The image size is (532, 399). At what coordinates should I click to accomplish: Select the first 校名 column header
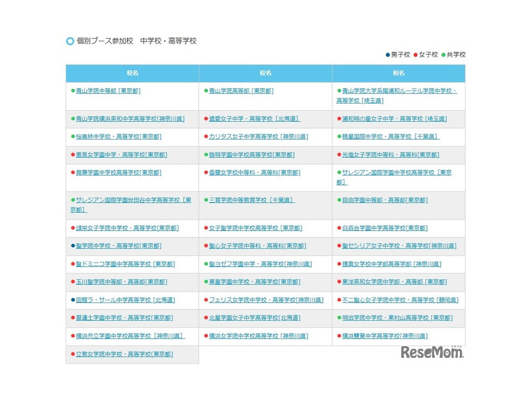(x=133, y=73)
